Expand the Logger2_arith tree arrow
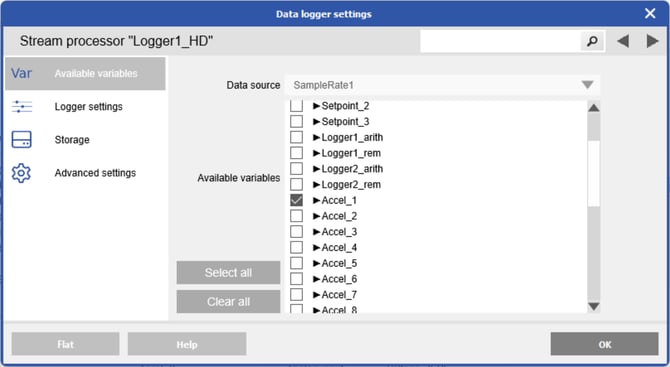The width and height of the screenshot is (670, 367). (317, 169)
